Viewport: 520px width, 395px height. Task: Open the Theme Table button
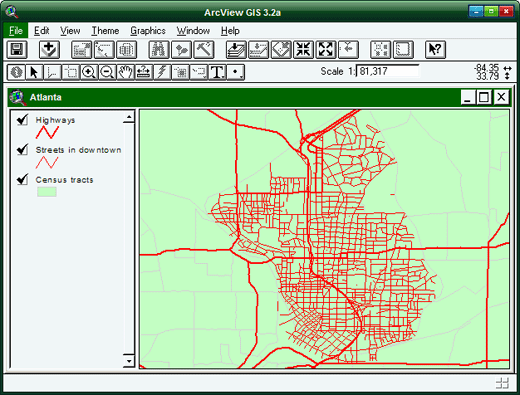127,50
